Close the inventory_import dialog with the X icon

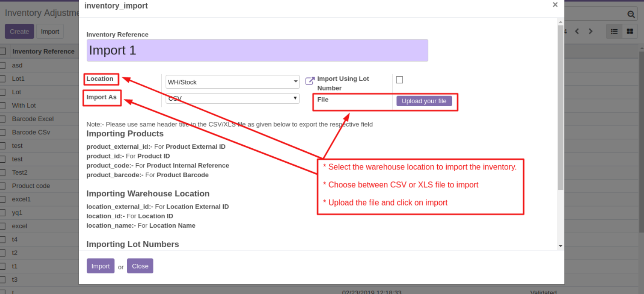click(x=555, y=5)
